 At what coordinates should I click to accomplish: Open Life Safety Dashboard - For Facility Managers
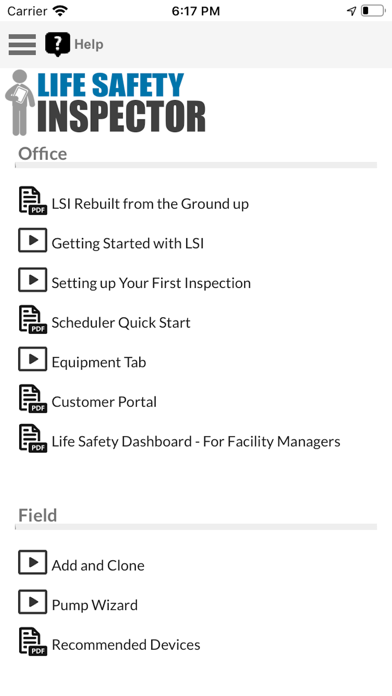196,442
